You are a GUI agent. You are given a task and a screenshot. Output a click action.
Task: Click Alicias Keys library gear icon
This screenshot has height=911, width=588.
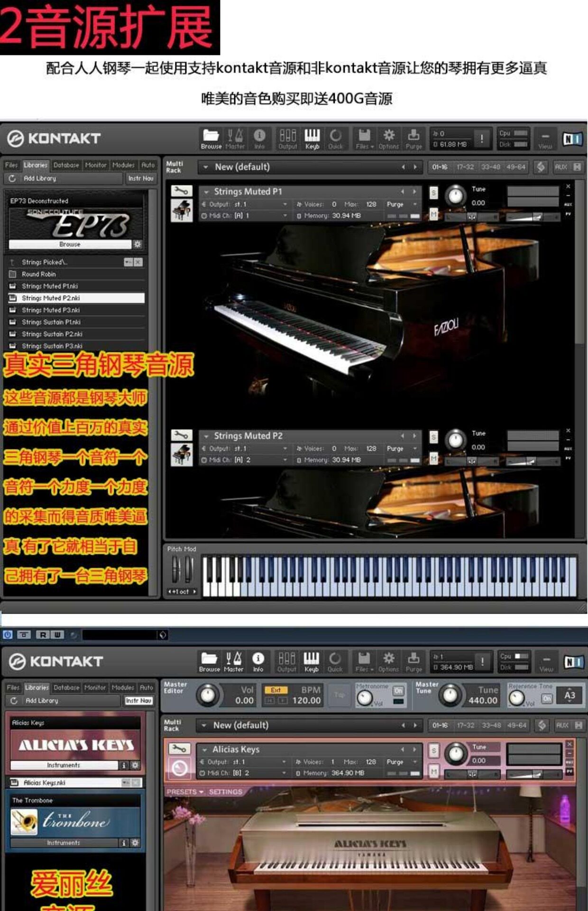[136, 765]
